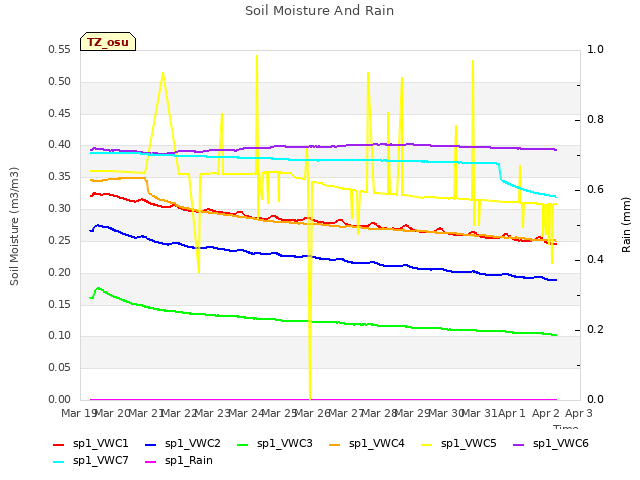Click the 0.2 right axis value
The image size is (640, 480).
595,330
